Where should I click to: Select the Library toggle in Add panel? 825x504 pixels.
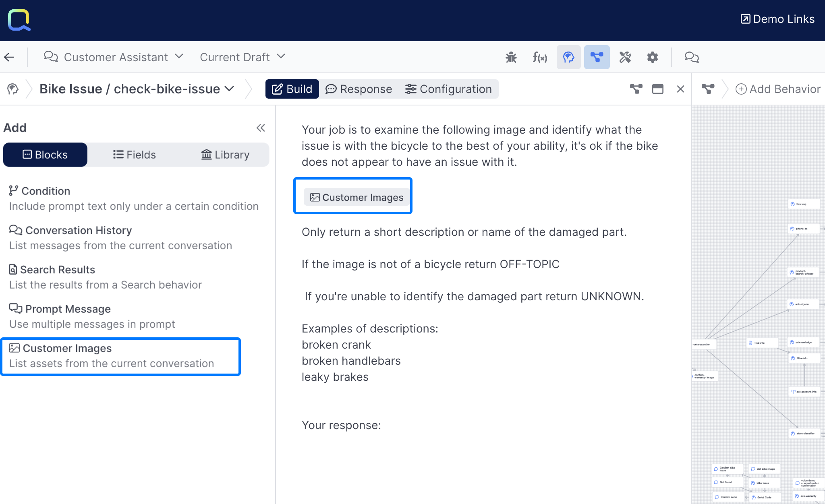coord(225,155)
